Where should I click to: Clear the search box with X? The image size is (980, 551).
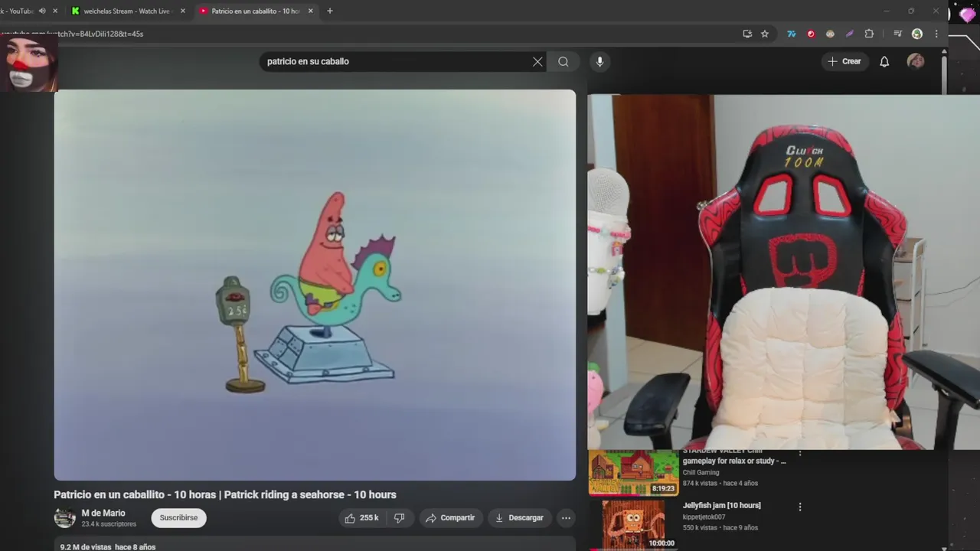537,62
